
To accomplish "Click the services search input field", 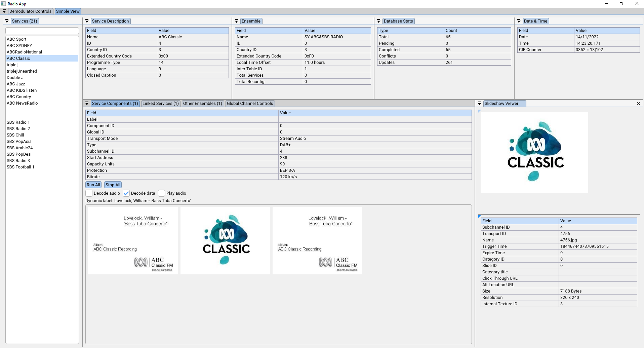I will 42,31.
